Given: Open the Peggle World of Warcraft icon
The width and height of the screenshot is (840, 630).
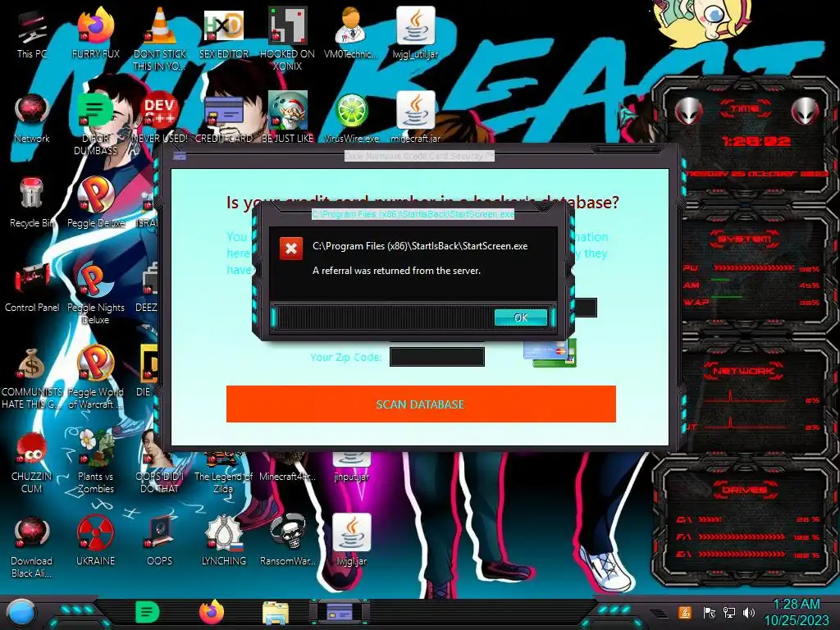Looking at the screenshot, I should click(x=96, y=377).
